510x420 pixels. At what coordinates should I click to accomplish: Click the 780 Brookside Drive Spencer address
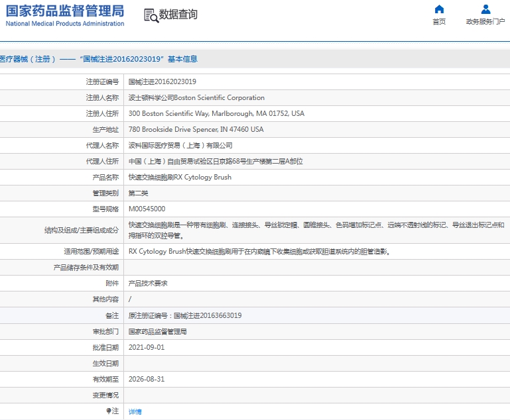(196, 129)
